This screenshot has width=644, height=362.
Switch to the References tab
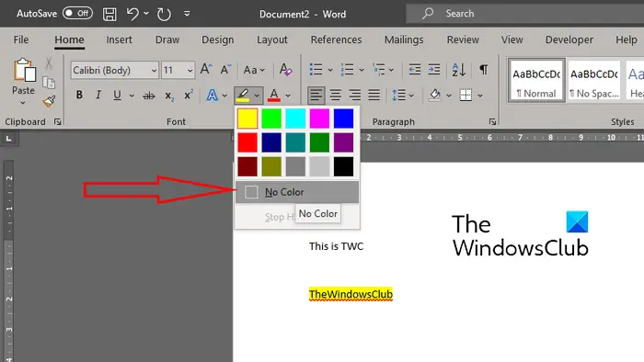click(336, 40)
